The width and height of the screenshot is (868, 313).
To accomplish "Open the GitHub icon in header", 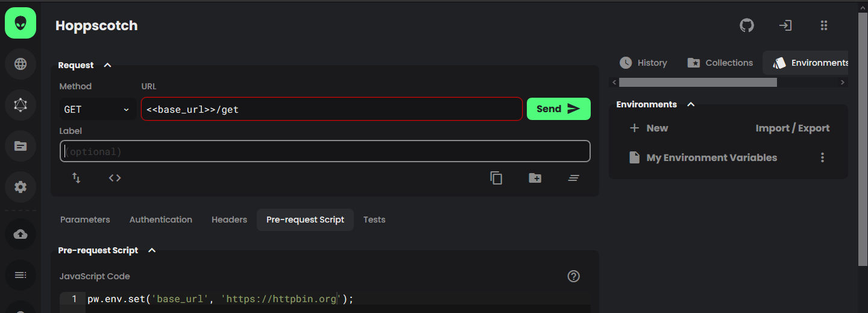I will click(x=747, y=25).
